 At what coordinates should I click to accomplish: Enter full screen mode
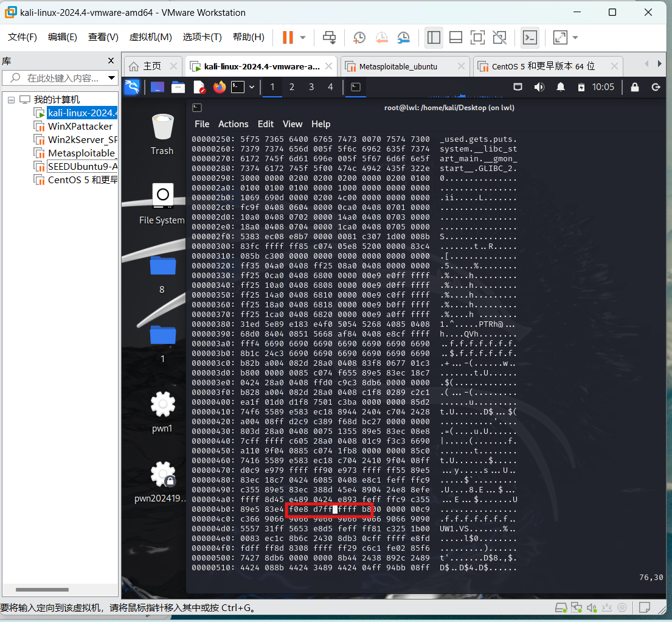pyautogui.click(x=477, y=37)
